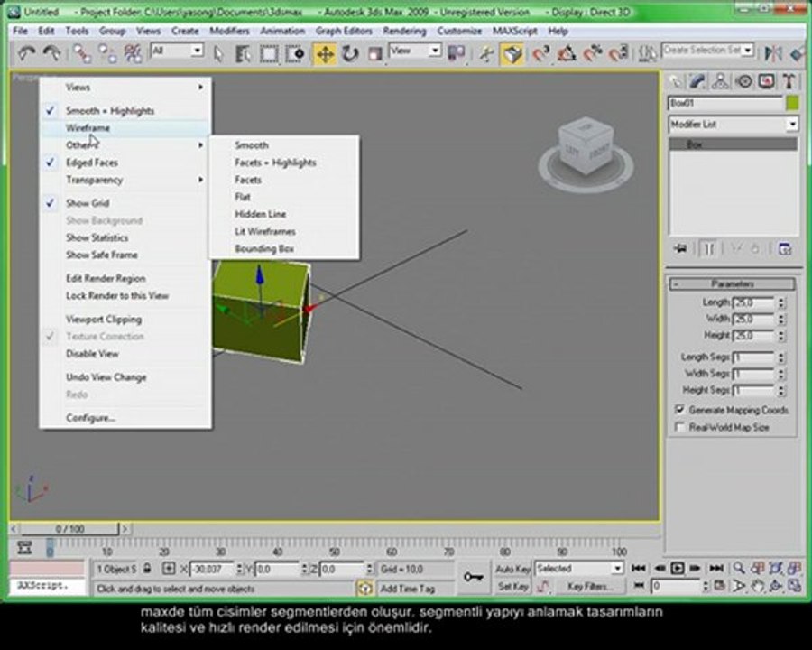The width and height of the screenshot is (812, 650).
Task: Open the Graph Editors menu
Action: click(344, 31)
